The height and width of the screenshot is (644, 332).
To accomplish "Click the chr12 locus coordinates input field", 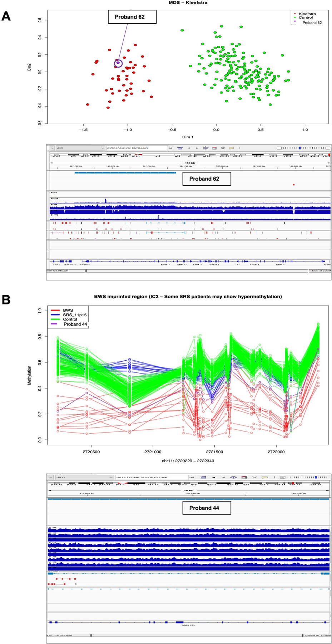I will (152, 477).
